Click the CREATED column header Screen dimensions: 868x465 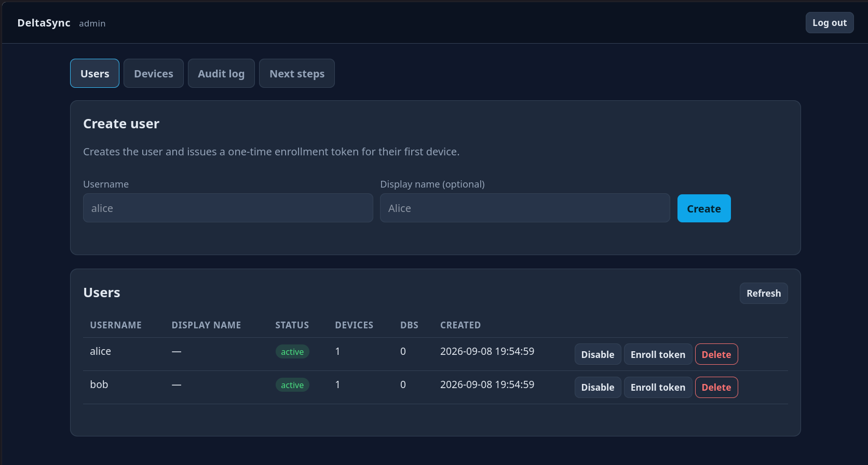click(x=460, y=325)
